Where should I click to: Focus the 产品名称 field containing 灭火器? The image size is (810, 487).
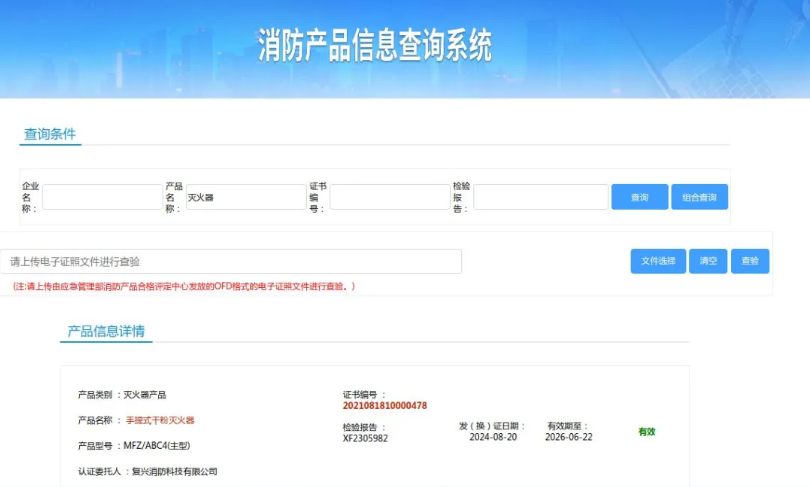point(245,197)
